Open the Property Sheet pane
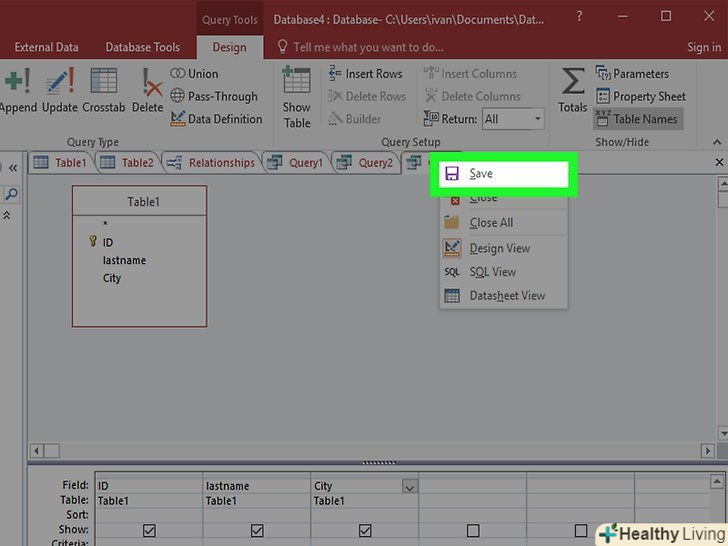Screen dimensions: 728x546 click(x=640, y=96)
